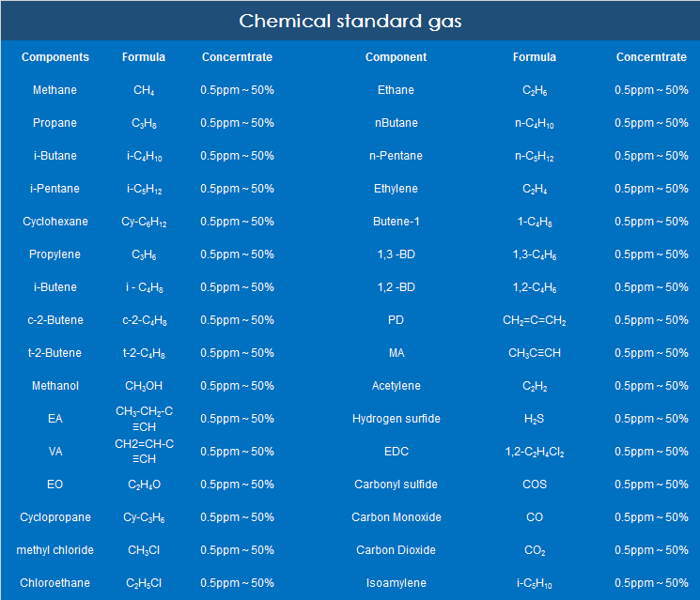The image size is (700, 600).
Task: Click the Cyclopropane component name
Action: click(x=55, y=517)
